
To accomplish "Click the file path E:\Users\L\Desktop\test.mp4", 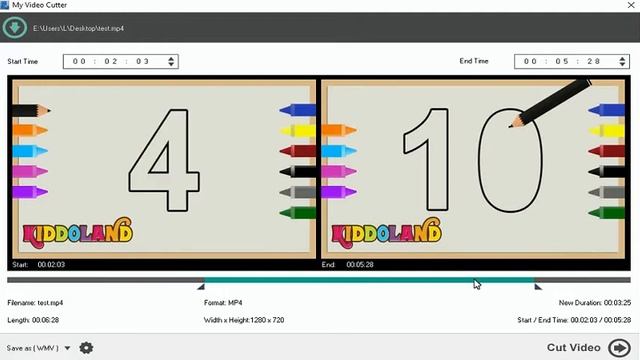I will (78, 28).
